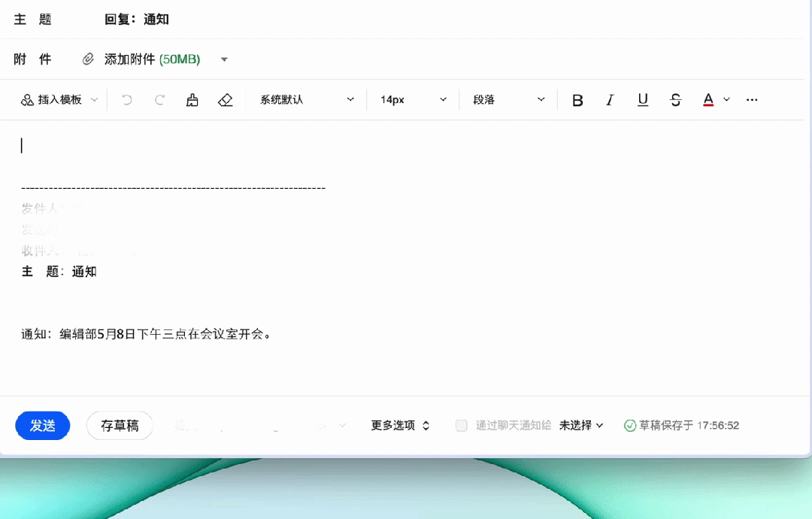Tick the 通过聊天通知给 checkbox
This screenshot has height=519, width=812.
click(x=462, y=426)
